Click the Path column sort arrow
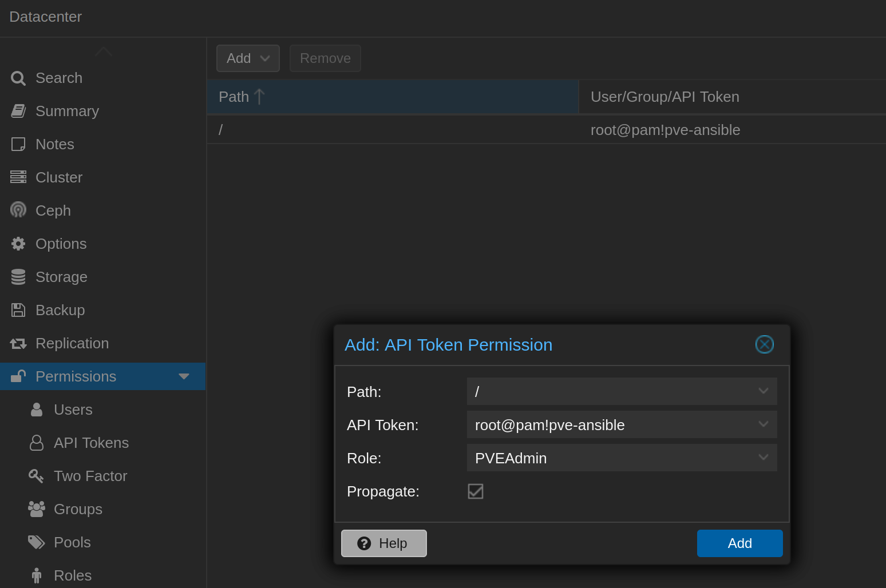886x588 pixels. tap(259, 97)
